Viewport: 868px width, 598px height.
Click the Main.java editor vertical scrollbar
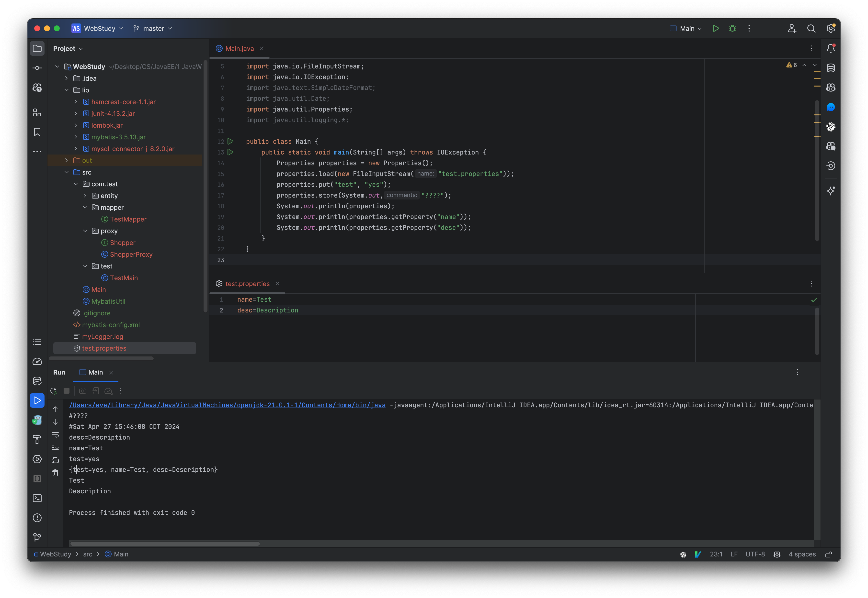point(817,170)
